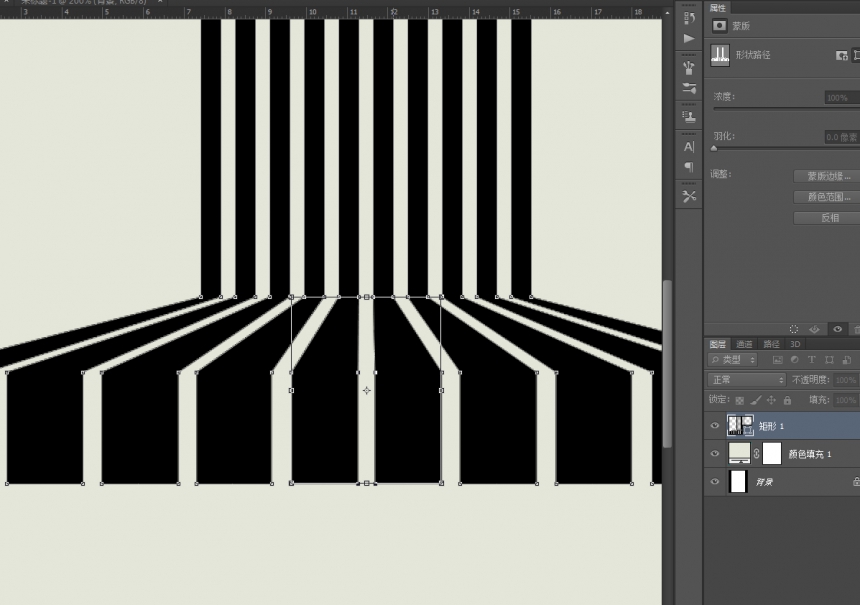This screenshot has width=860, height=605.
Task: Click the 颜色填充 1 color thumbnail
Action: pos(739,454)
